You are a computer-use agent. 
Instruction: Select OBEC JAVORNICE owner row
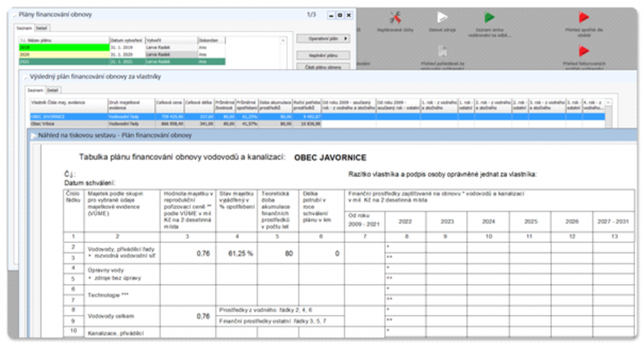click(317, 117)
